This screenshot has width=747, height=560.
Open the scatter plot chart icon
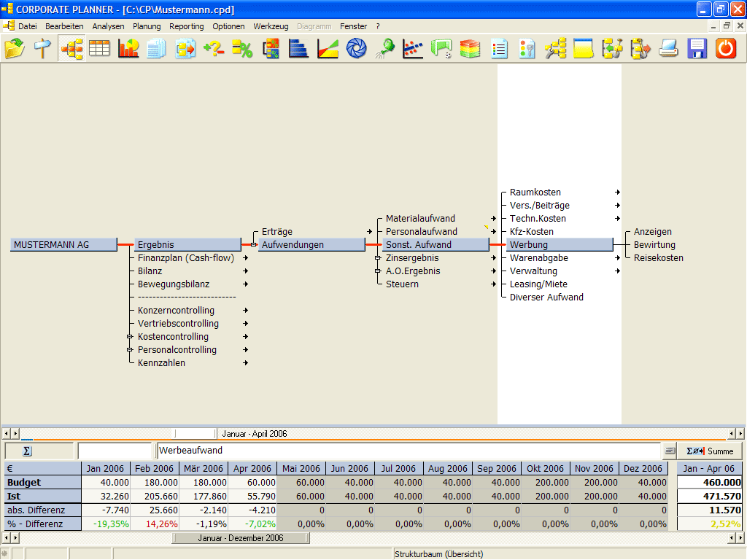tap(413, 49)
